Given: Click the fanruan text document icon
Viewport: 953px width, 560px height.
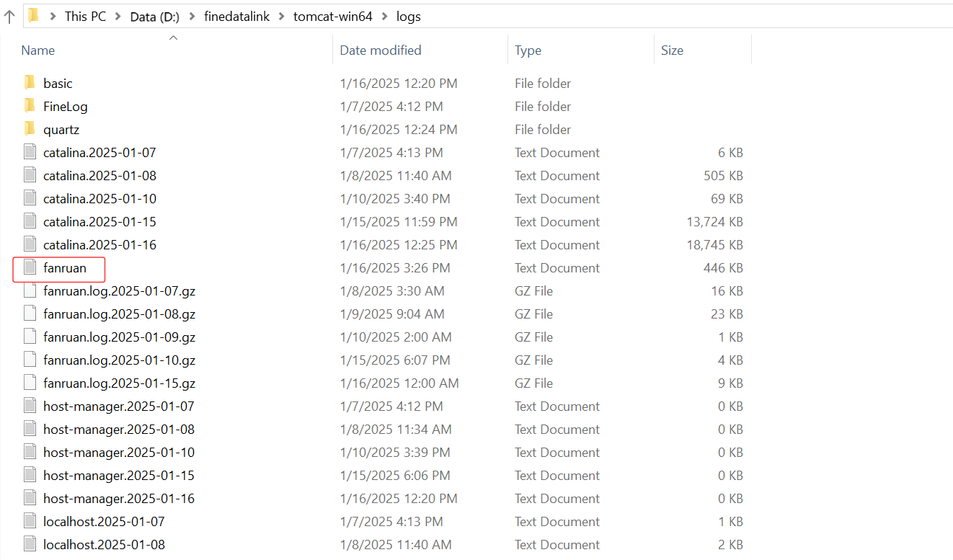Looking at the screenshot, I should (30, 267).
